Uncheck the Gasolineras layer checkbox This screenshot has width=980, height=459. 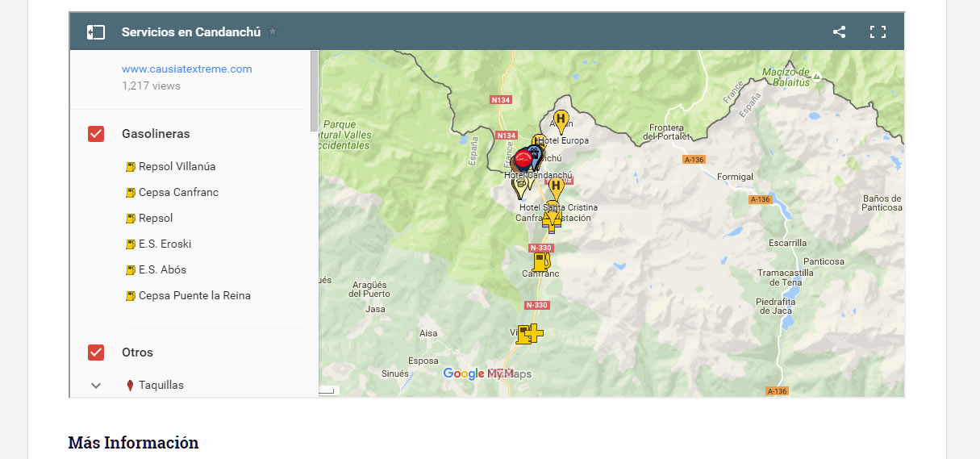(96, 134)
